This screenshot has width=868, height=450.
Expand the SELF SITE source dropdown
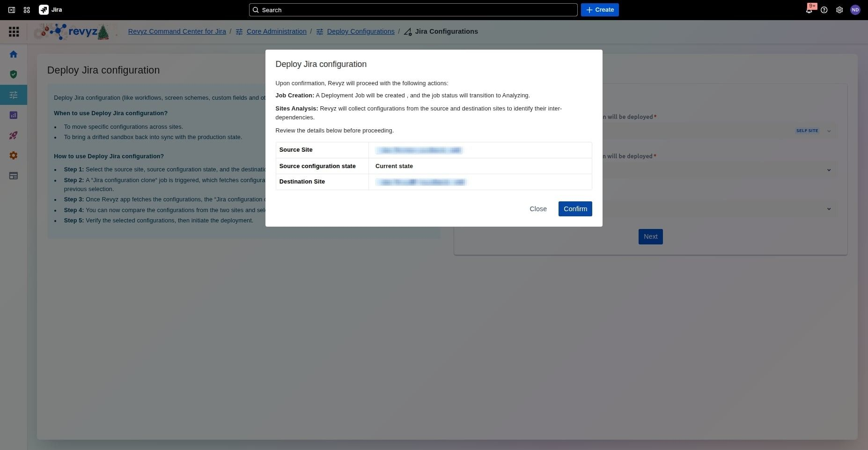(829, 131)
